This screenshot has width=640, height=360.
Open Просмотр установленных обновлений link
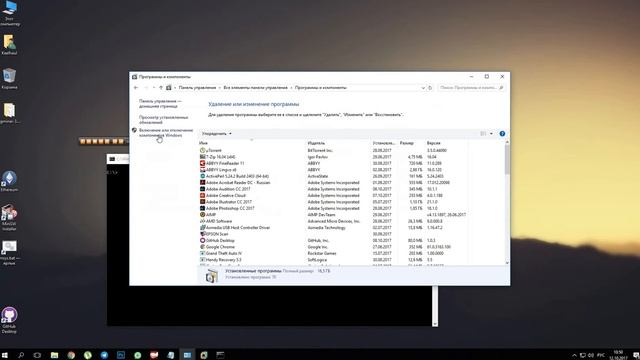point(163,120)
